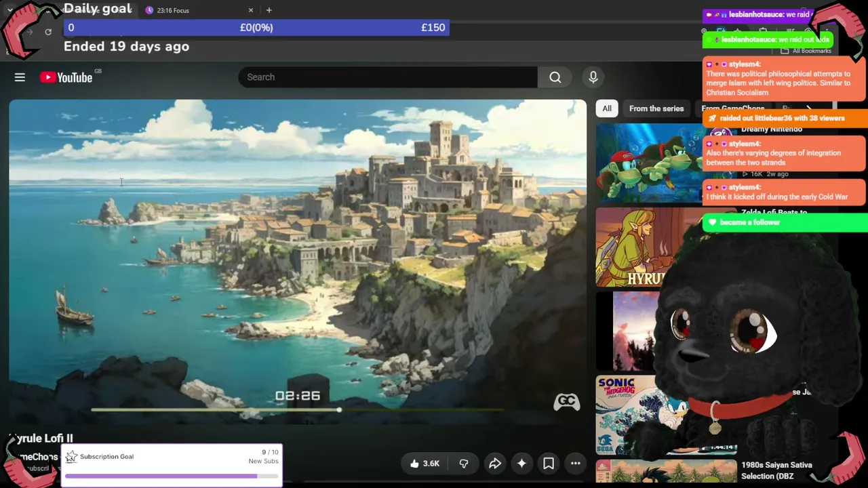
Task: Switch to the 23:16 Focus tab
Action: [x=200, y=10]
